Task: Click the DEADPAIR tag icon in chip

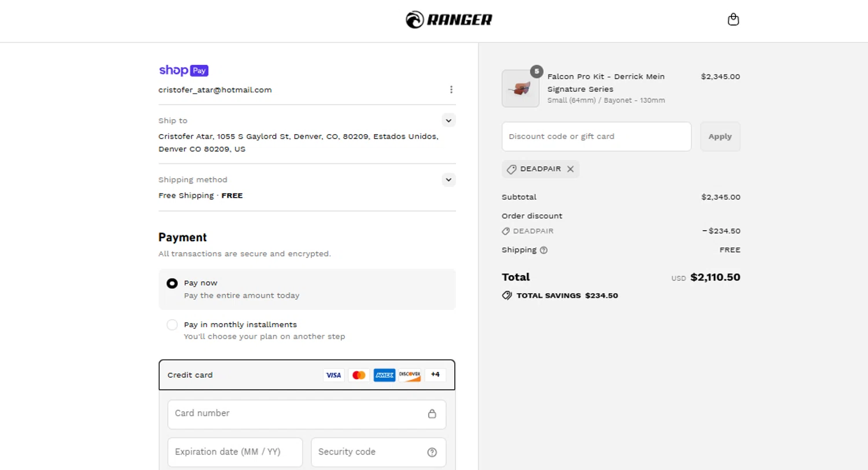Action: [512, 169]
